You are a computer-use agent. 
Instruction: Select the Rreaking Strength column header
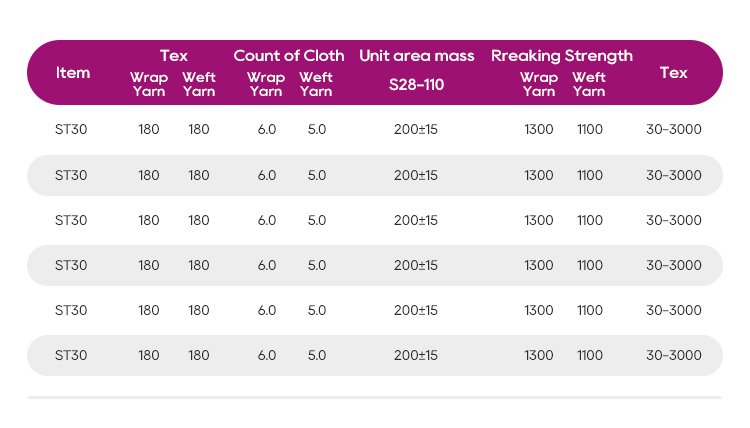pos(562,56)
